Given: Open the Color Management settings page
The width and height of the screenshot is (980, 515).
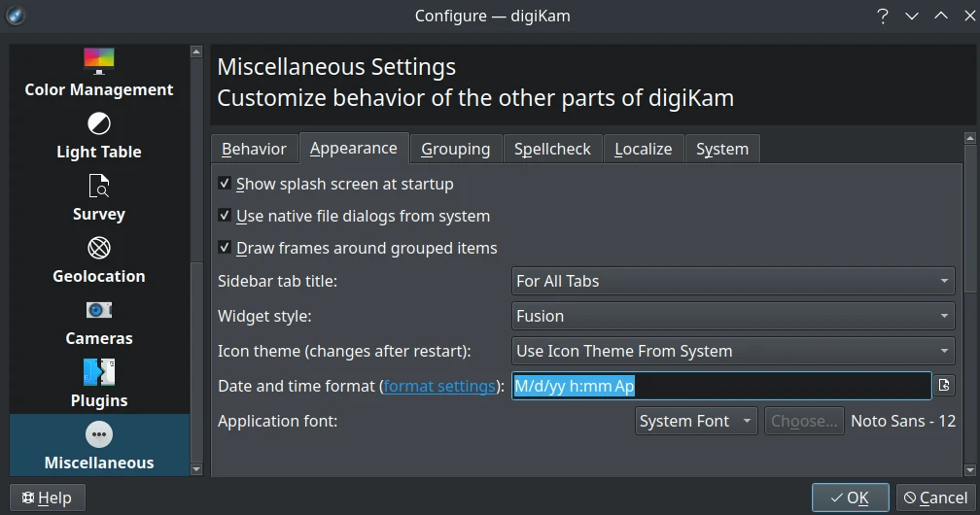Looking at the screenshot, I should coord(98,73).
